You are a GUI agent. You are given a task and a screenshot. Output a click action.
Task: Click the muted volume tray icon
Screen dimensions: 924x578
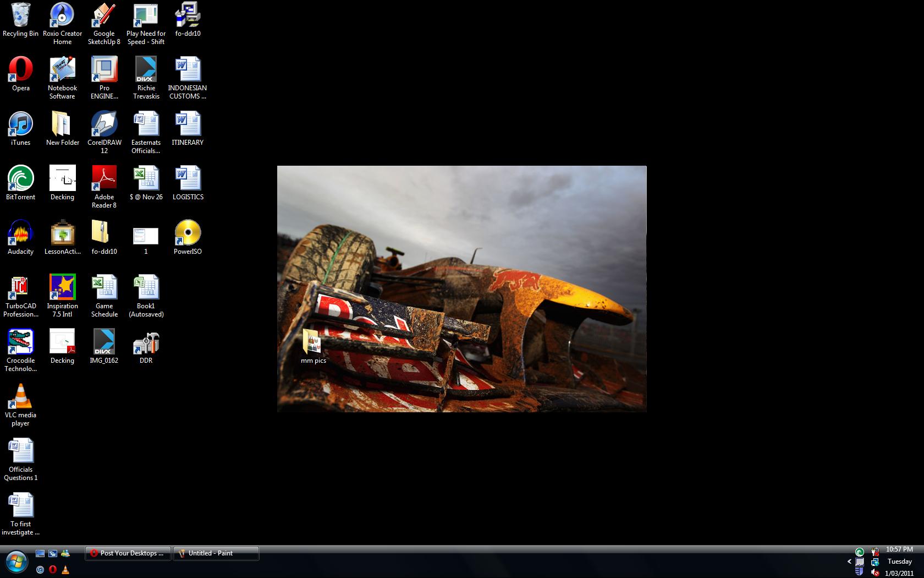[875, 572]
